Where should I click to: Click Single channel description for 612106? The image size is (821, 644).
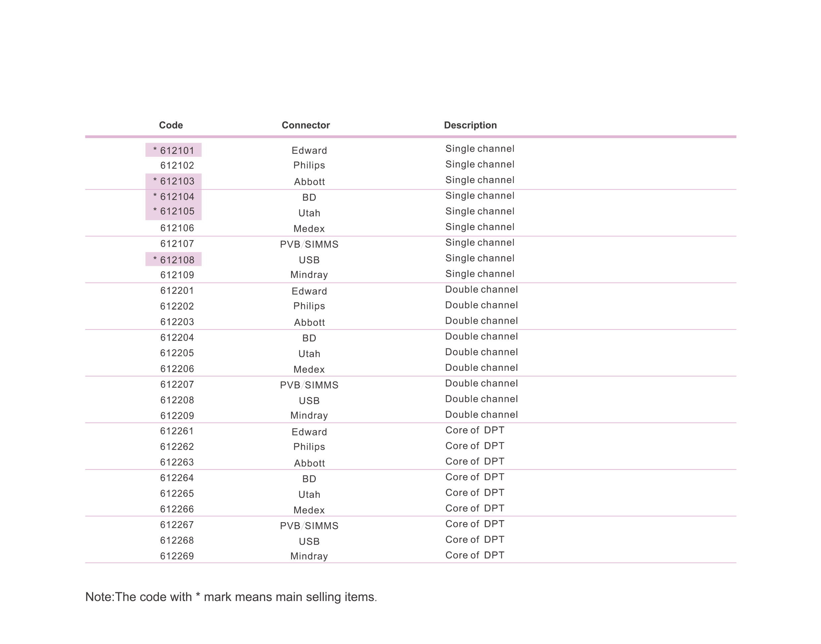click(x=479, y=227)
